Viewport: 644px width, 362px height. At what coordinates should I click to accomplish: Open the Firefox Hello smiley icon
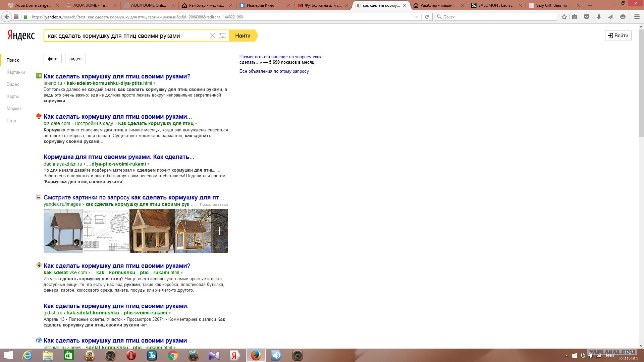pos(623,17)
